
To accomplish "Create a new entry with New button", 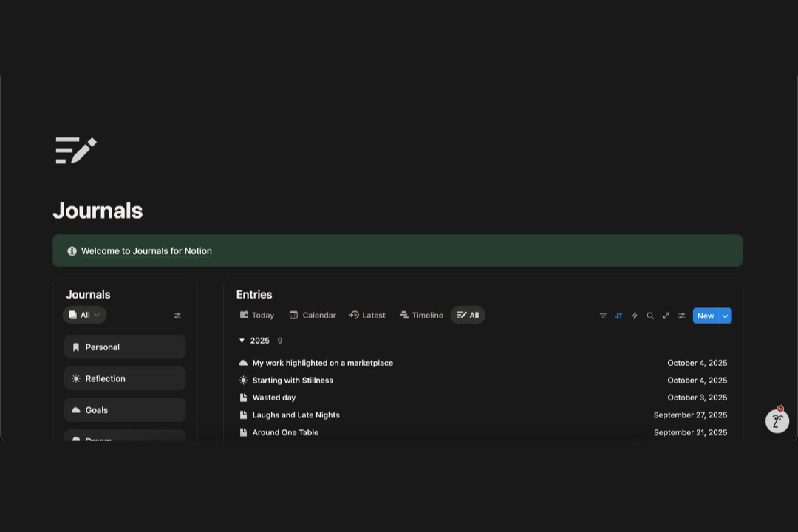I will pyautogui.click(x=705, y=316).
